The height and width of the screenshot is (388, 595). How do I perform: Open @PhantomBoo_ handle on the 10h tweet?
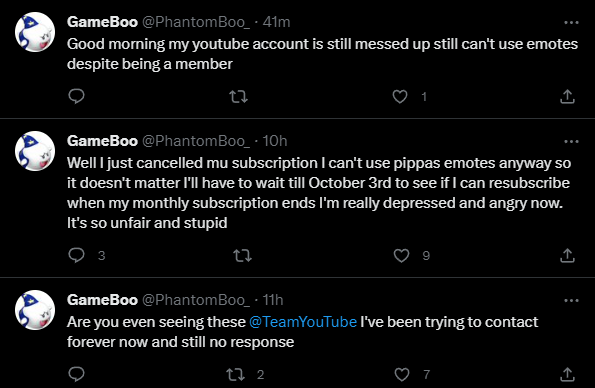pos(196,141)
